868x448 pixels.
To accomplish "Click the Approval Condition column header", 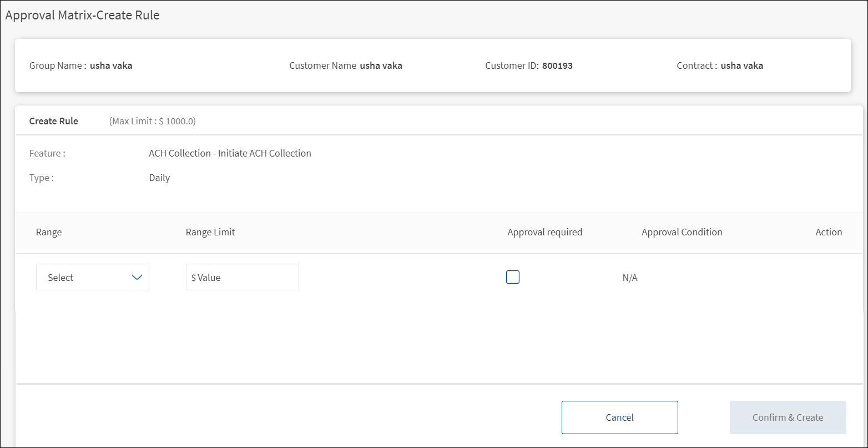I will 682,232.
